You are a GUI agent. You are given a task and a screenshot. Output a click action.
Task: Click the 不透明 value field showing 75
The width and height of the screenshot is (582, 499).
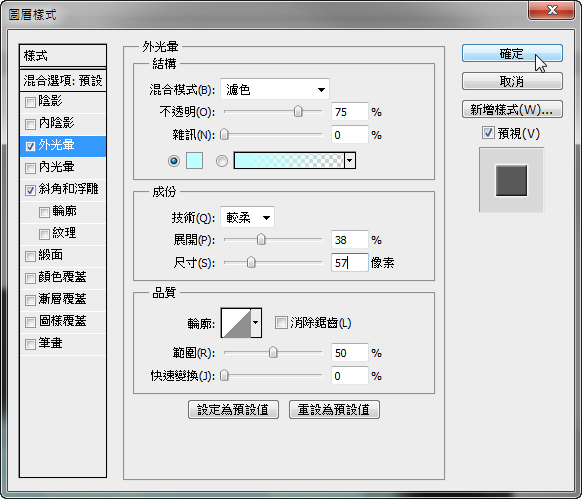coord(350,112)
